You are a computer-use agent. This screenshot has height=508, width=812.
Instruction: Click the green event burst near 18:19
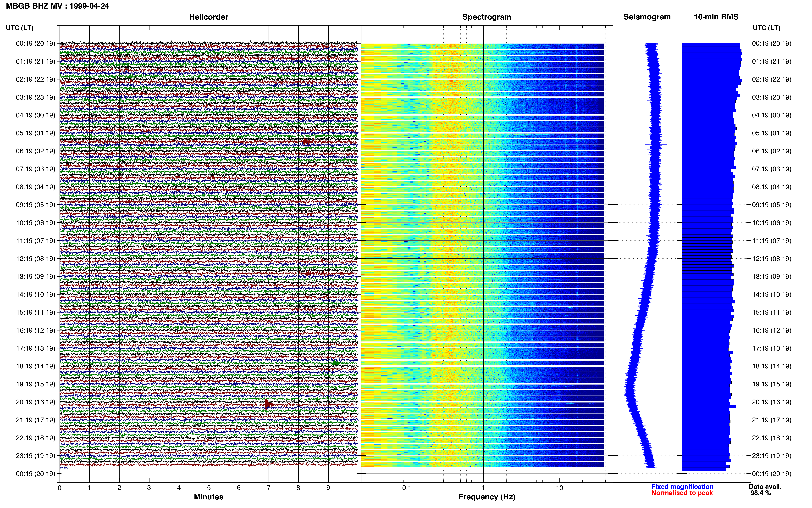(x=336, y=363)
